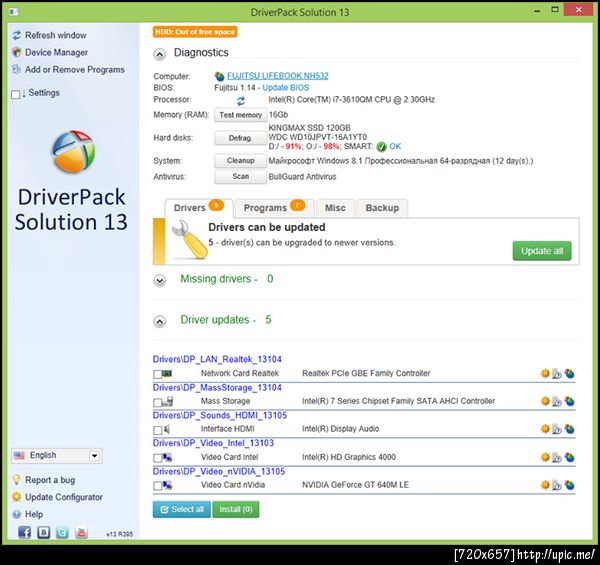Click the SMART green check icon
The width and height of the screenshot is (600, 565).
click(x=381, y=147)
